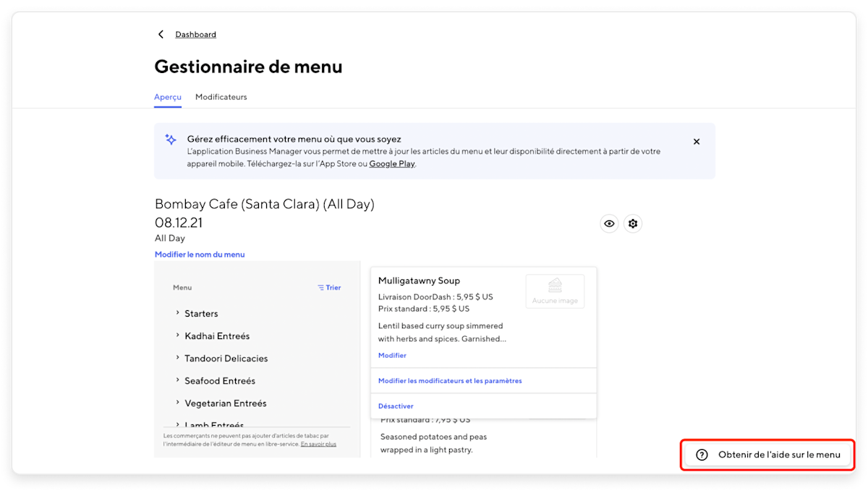Click the back arrow beside Dashboard
Screen dimensions: 868x496
(x=161, y=35)
